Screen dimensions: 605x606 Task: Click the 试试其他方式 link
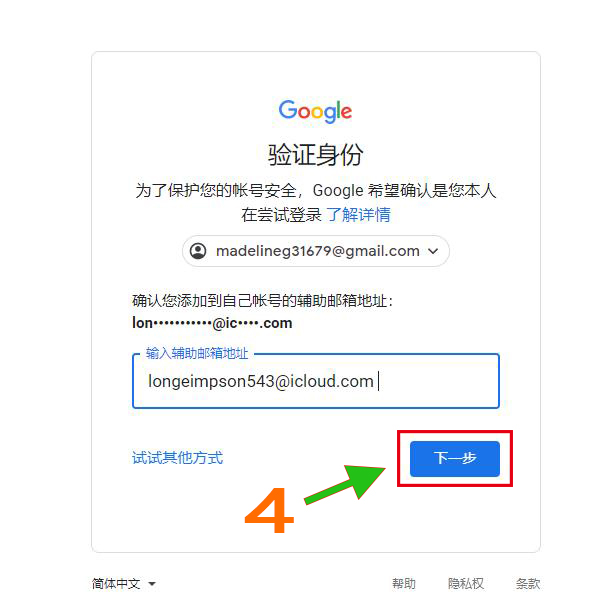point(177,458)
